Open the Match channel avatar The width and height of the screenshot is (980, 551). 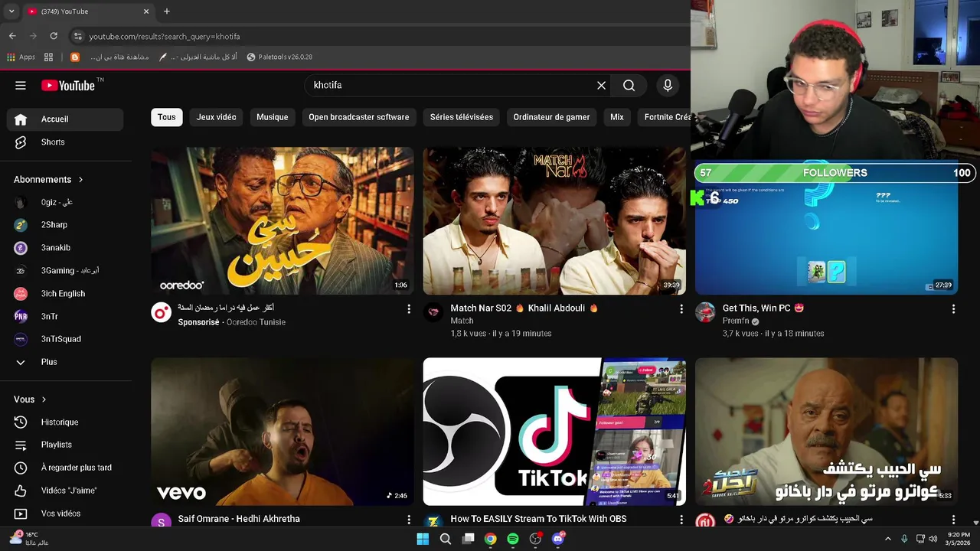[433, 312]
